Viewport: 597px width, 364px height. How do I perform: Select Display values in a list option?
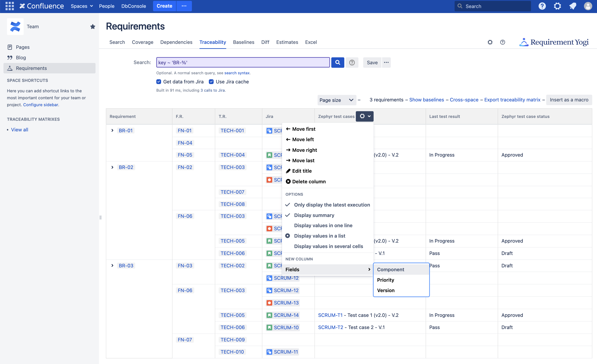[x=319, y=236]
